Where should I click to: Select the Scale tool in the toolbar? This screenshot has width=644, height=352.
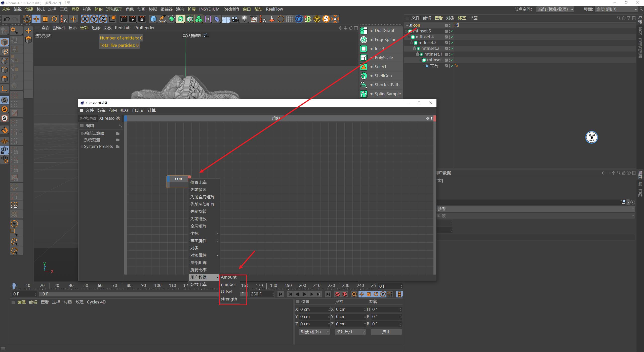coord(45,19)
